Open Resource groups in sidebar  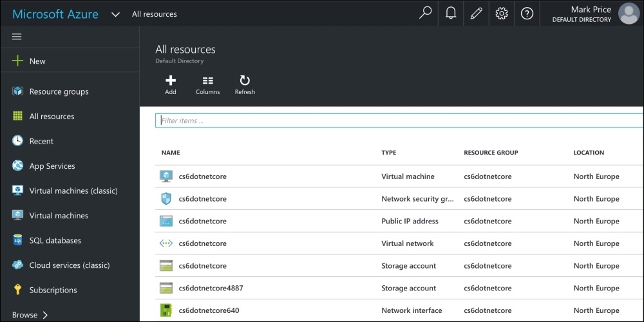(59, 91)
